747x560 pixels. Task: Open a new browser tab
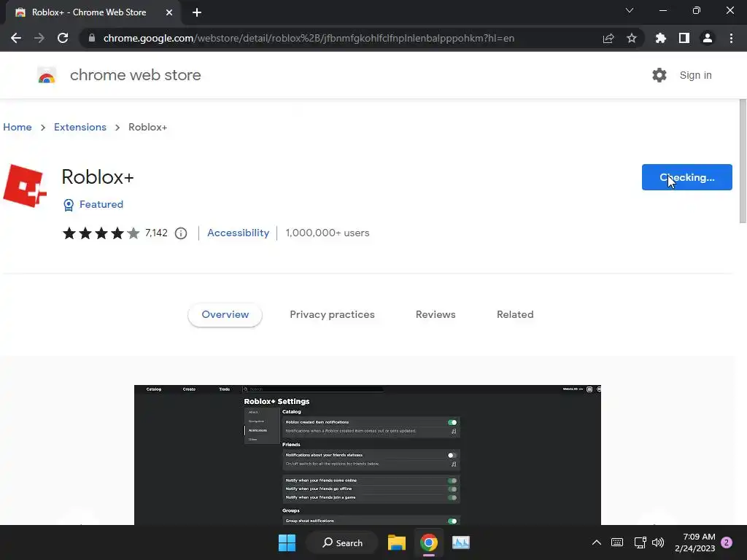tap(197, 12)
